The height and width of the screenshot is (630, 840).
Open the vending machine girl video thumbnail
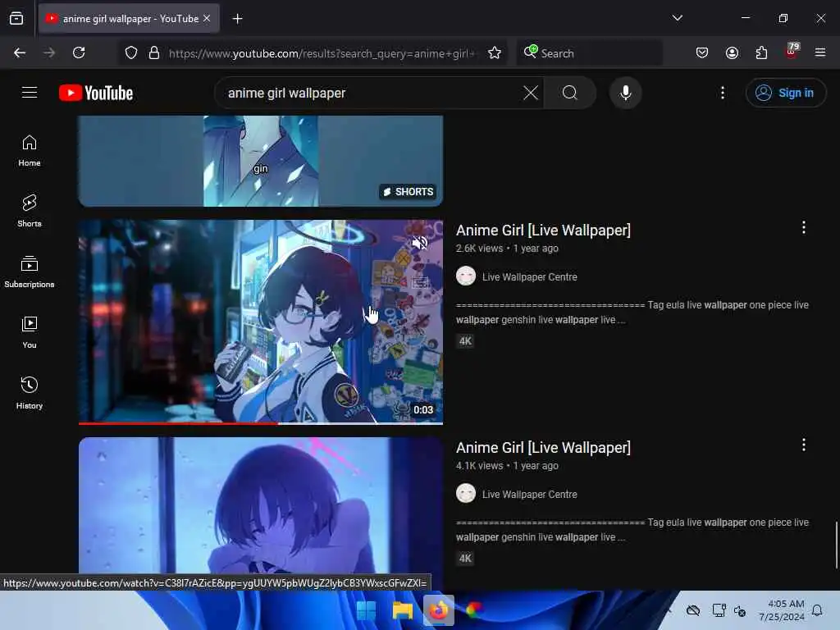tap(260, 322)
